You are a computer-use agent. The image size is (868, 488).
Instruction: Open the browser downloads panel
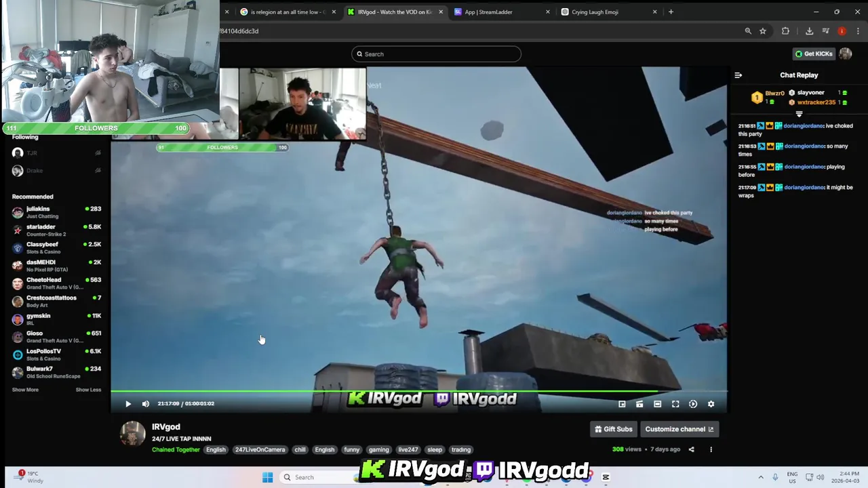click(x=809, y=31)
